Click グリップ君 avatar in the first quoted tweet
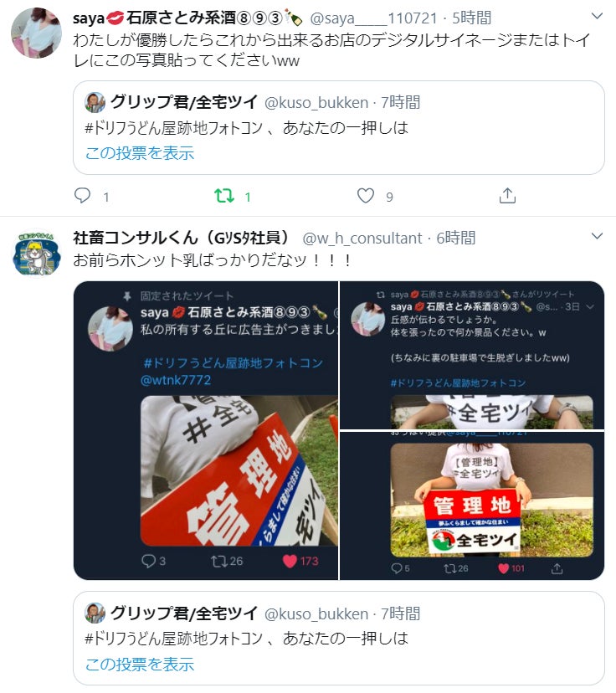Image resolution: width=616 pixels, height=693 pixels. 95,103
